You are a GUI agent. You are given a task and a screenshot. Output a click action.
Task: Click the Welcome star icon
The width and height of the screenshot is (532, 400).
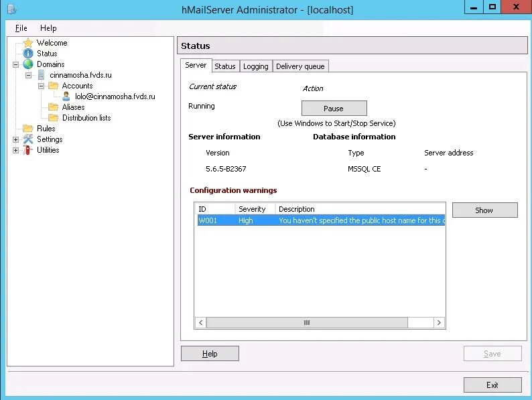click(x=28, y=43)
